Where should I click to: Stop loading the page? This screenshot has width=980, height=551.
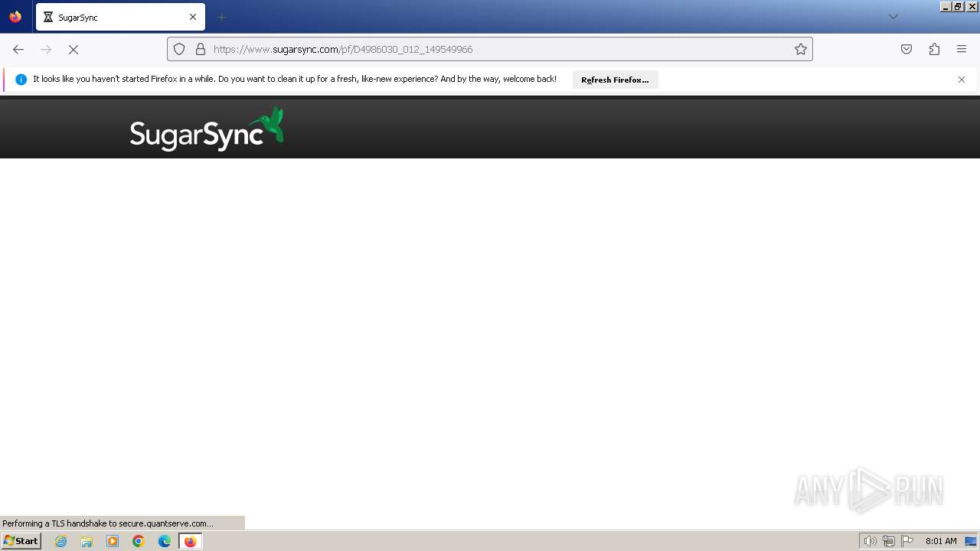[x=73, y=49]
